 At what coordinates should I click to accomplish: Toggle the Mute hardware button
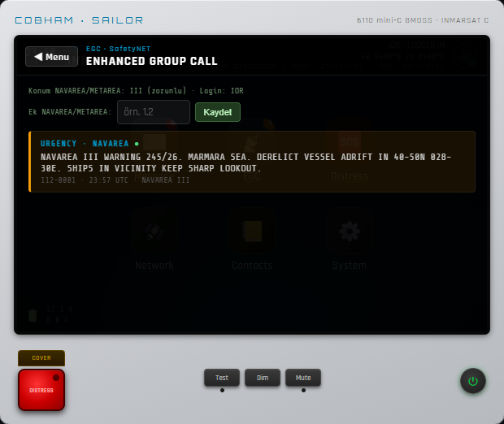pos(303,378)
